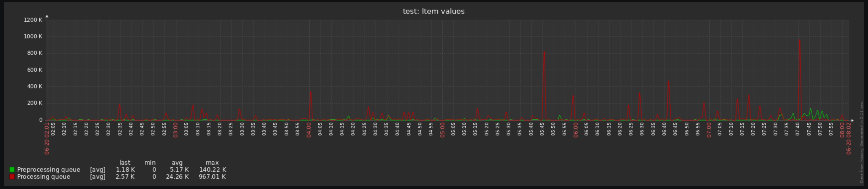
Task: Click the green peak near 07:45
Action: click(x=810, y=109)
